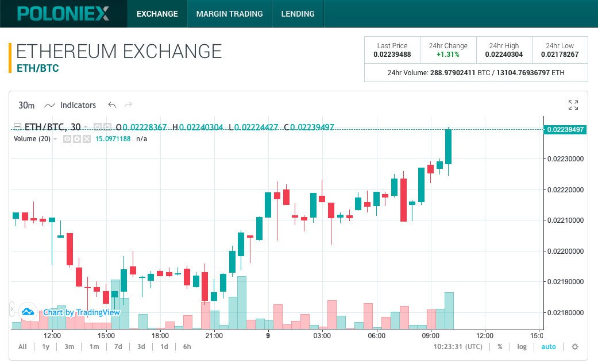The width and height of the screenshot is (598, 364).
Task: Click the Low value 0.02224427
Action: pyautogui.click(x=256, y=127)
